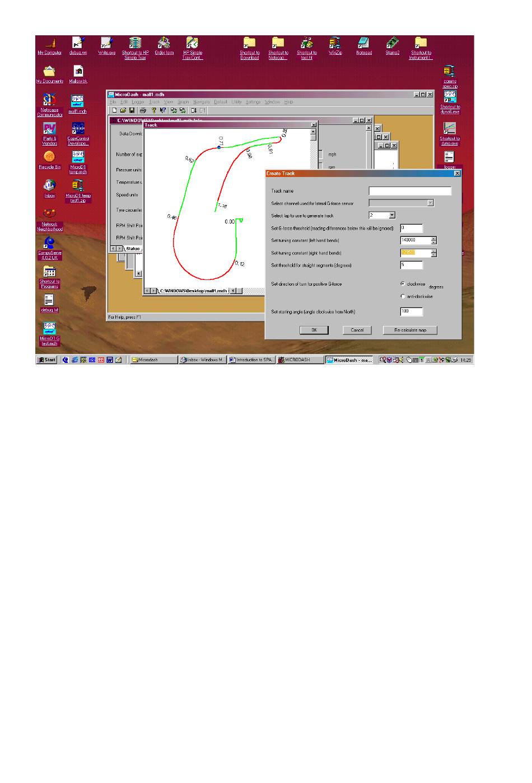Image resolution: width=532 pixels, height=783 pixels.
Task: Open the Stamp2 desktop icon
Action: (393, 46)
